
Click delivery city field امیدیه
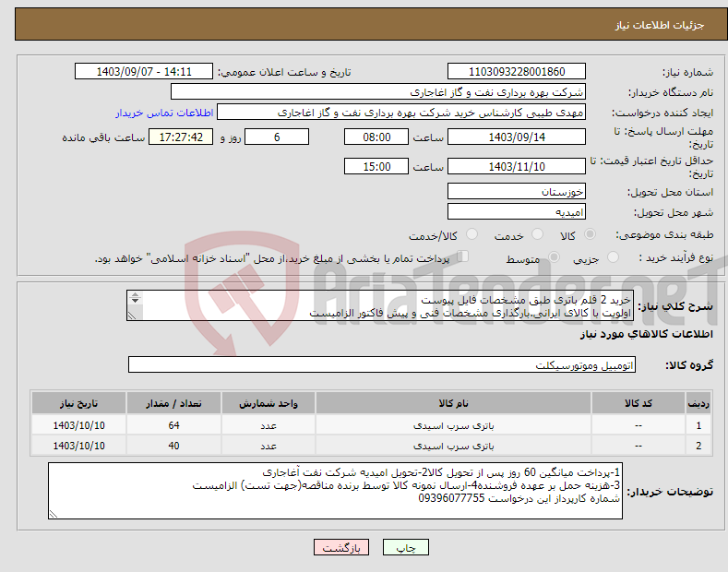point(517,211)
